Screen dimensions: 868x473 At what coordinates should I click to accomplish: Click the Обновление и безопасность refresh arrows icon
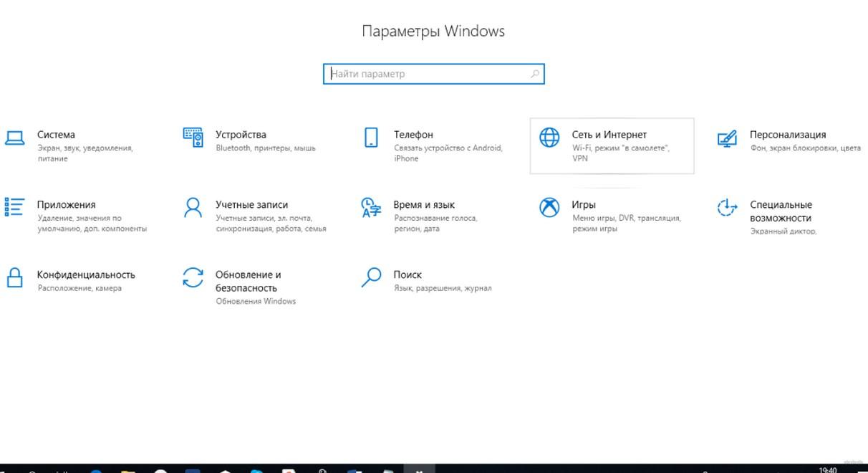click(193, 277)
